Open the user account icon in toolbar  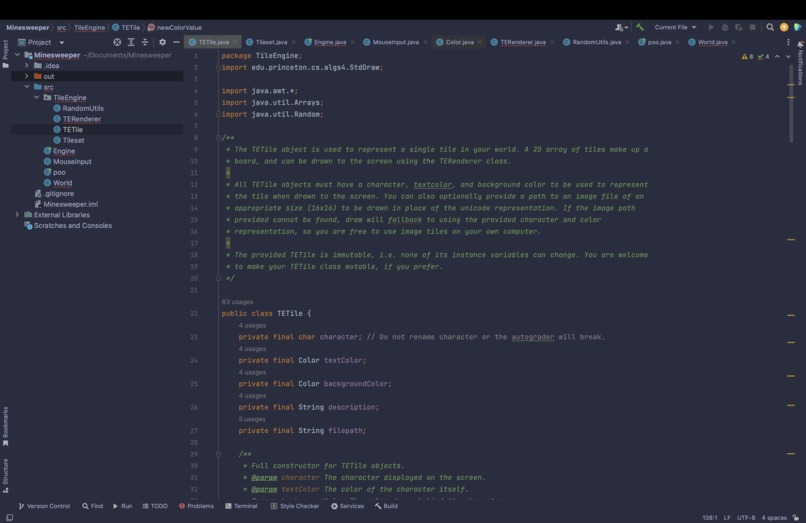621,27
